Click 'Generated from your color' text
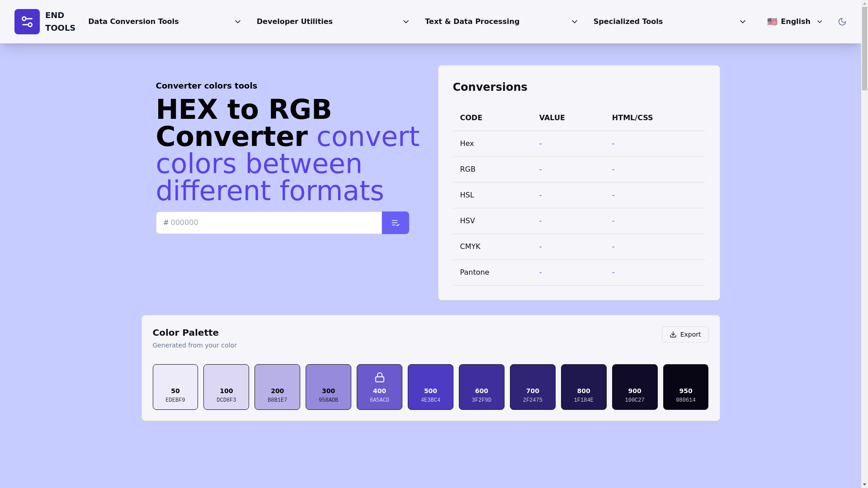868x488 pixels. [x=194, y=345]
